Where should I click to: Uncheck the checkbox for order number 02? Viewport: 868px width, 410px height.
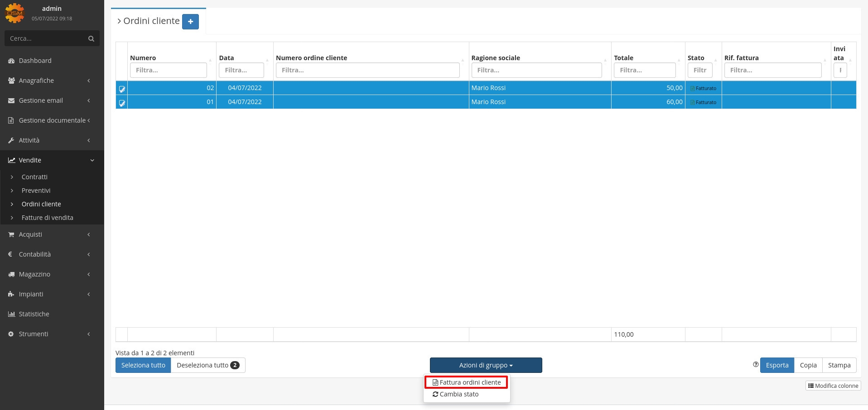pos(122,89)
